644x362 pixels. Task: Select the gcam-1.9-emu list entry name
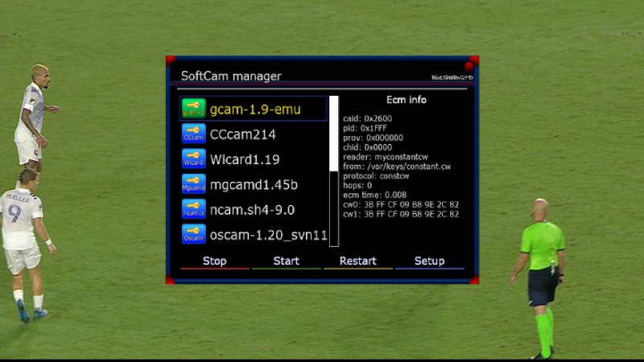[255, 109]
